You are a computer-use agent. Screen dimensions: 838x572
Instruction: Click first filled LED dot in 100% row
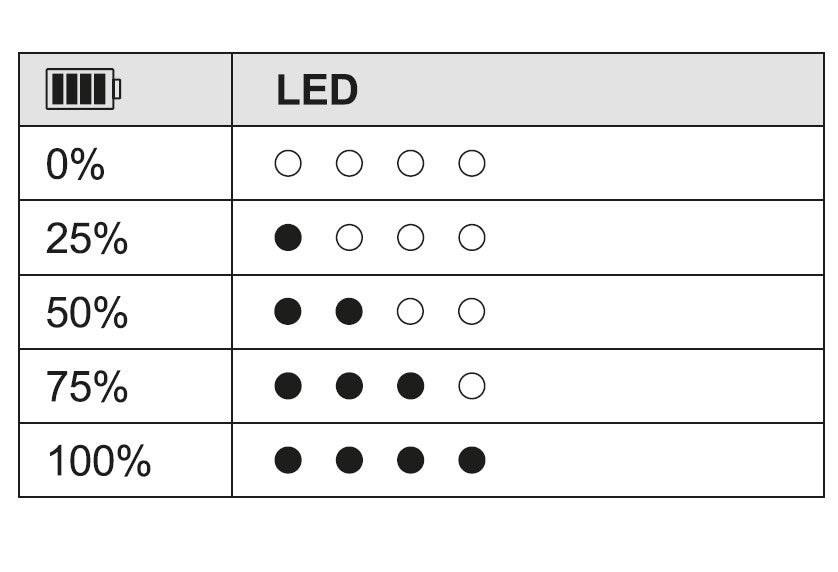(x=288, y=460)
